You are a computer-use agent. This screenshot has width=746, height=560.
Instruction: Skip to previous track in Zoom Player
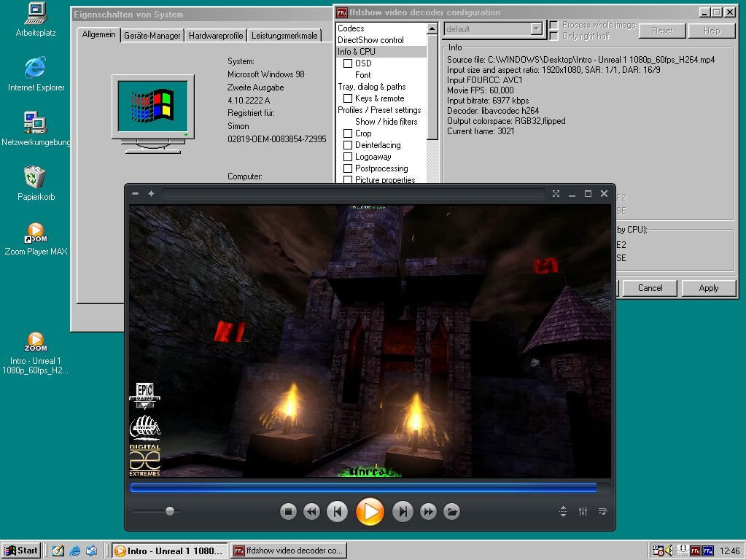click(x=338, y=511)
